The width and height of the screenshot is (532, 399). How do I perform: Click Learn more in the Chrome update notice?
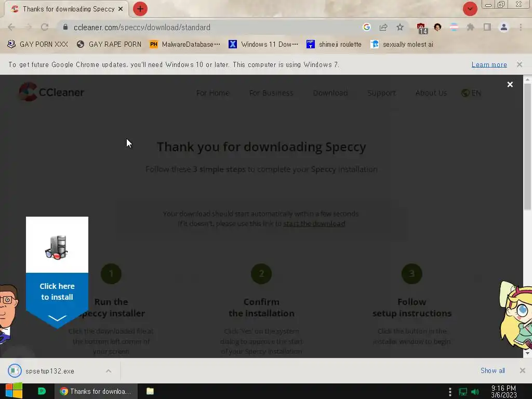tap(489, 64)
